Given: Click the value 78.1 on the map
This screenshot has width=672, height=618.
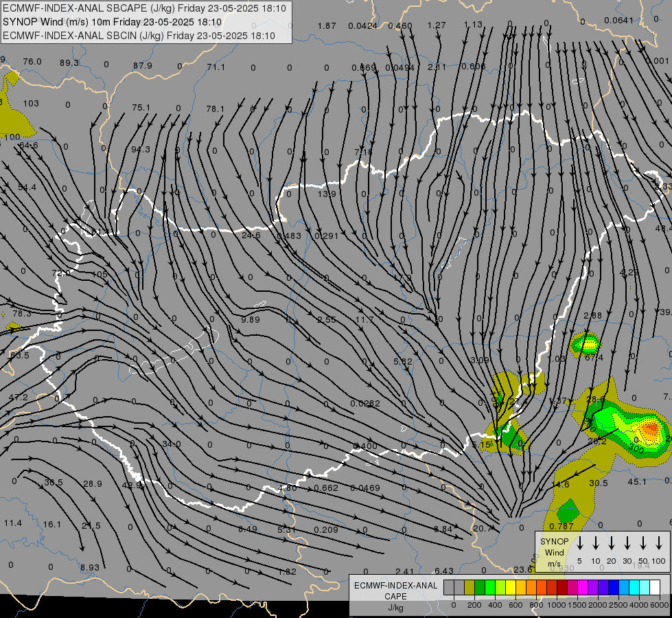Looking at the screenshot, I should 215,109.
